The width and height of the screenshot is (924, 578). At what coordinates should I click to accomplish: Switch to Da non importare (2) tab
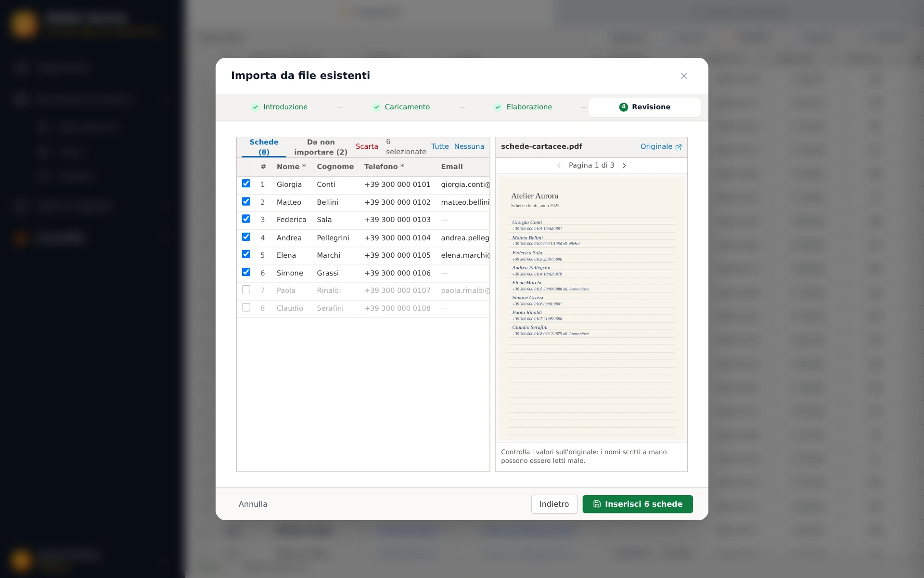click(x=321, y=147)
